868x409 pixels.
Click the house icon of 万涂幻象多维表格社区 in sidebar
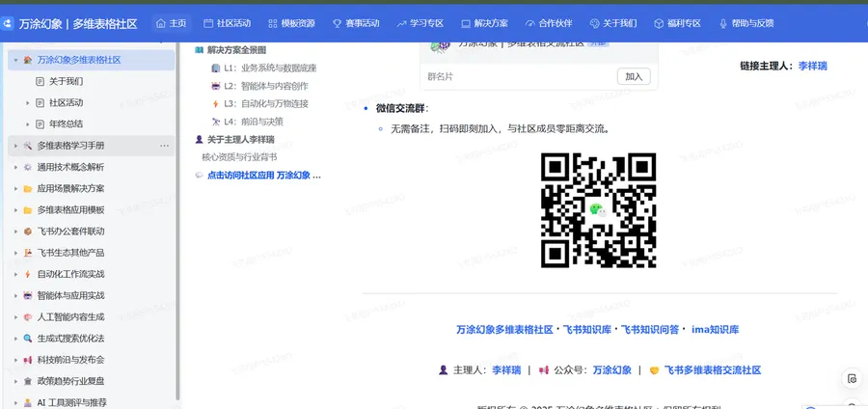coord(28,60)
